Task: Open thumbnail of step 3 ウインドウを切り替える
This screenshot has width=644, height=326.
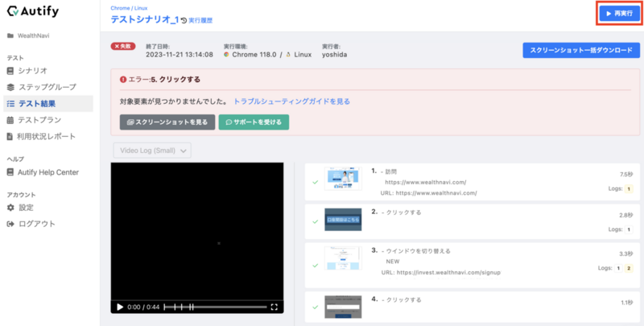Action: tap(343, 258)
